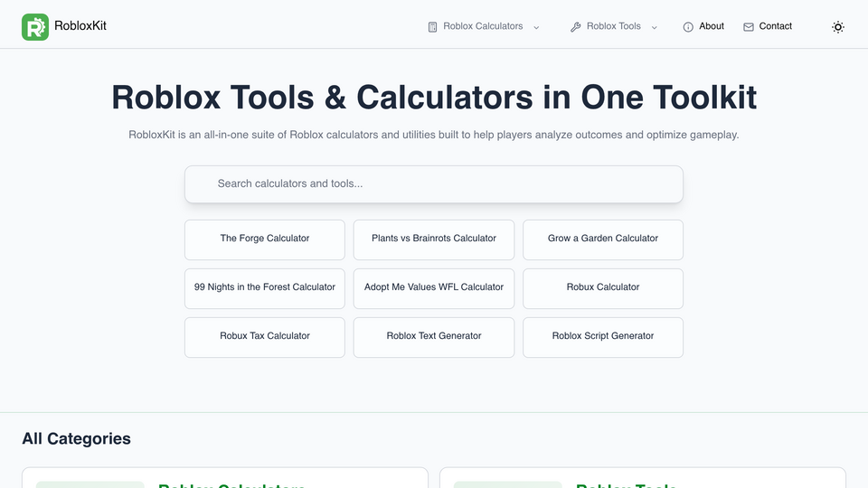Click the All Categories heading
The height and width of the screenshot is (488, 868).
pyautogui.click(x=76, y=439)
